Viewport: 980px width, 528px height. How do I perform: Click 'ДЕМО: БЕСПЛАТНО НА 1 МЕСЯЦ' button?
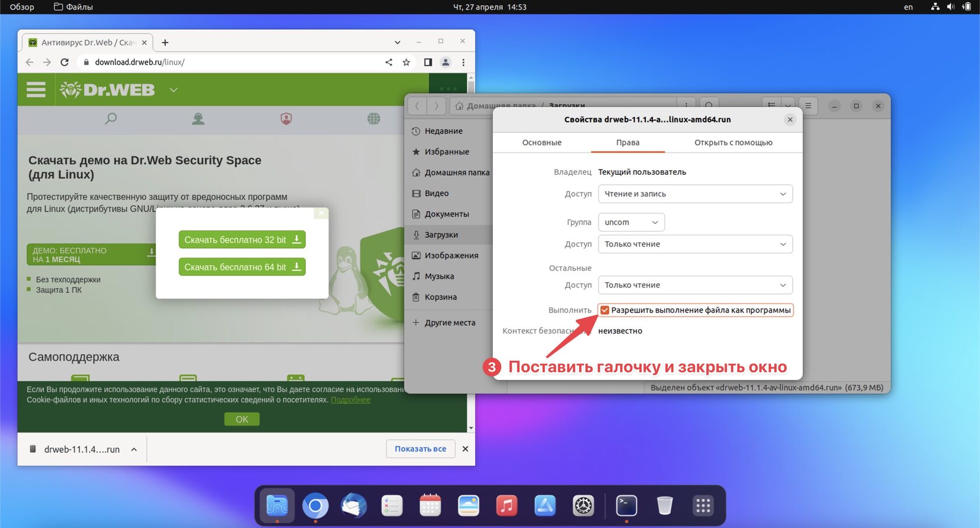pyautogui.click(x=92, y=255)
